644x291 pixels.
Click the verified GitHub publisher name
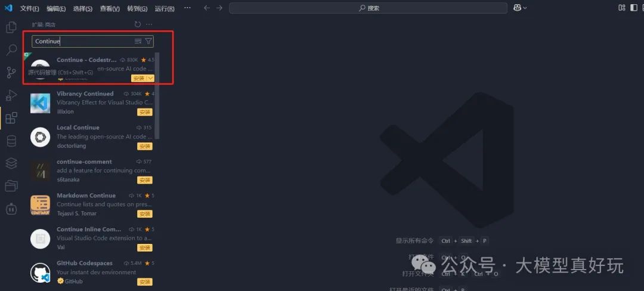[73, 281]
